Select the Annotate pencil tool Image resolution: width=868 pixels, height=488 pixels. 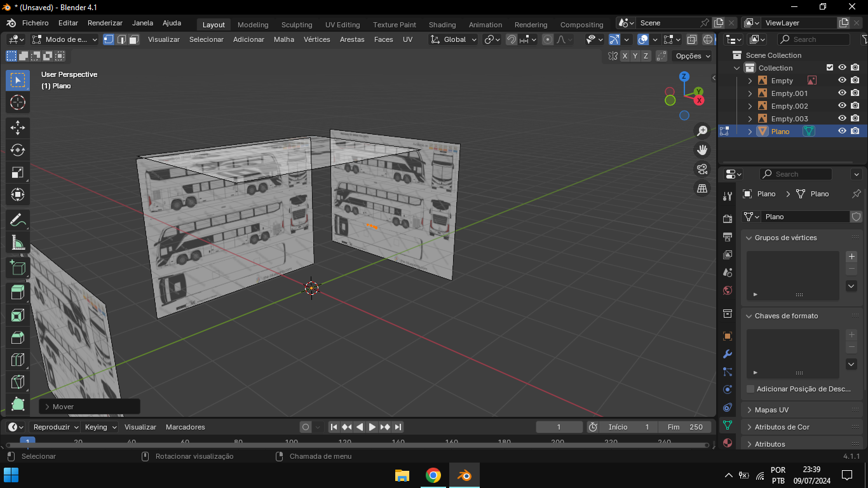click(x=18, y=220)
